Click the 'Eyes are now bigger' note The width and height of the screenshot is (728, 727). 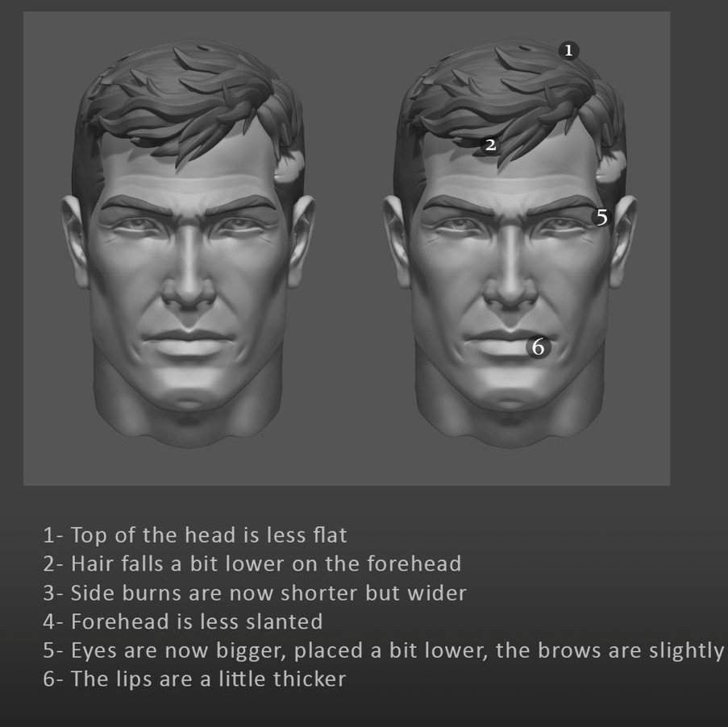[x=385, y=650]
